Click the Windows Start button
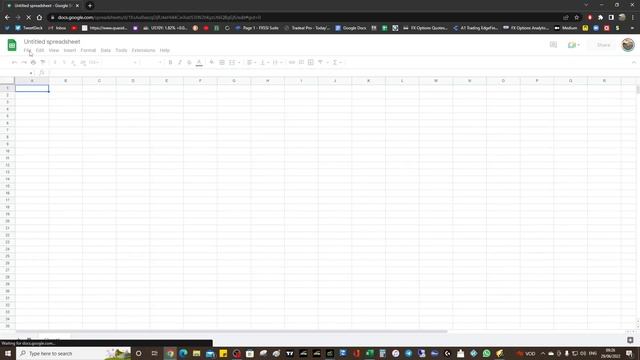 (x=7, y=353)
